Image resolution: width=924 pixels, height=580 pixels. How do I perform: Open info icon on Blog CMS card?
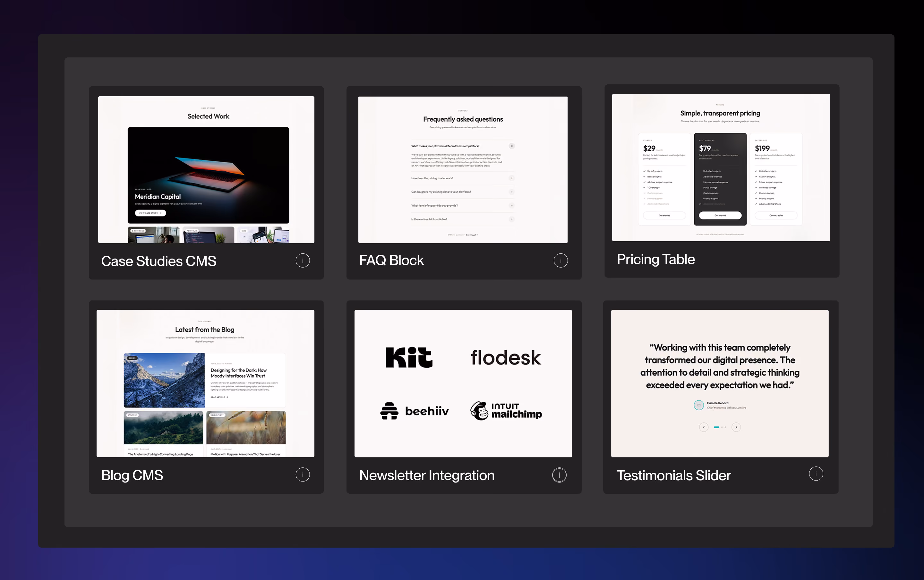pyautogui.click(x=303, y=474)
